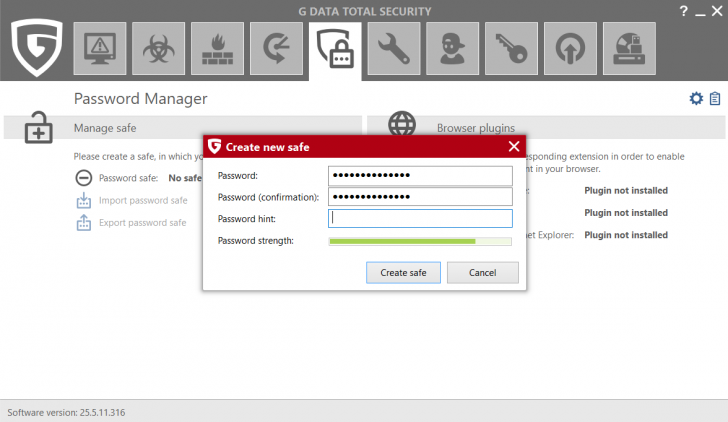Open the Device control drive icon
The height and width of the screenshot is (422, 728).
click(x=629, y=48)
